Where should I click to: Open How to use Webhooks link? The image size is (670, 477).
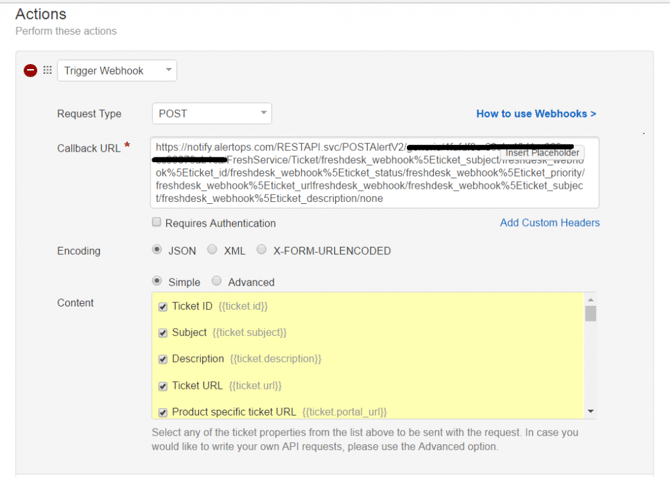point(536,114)
